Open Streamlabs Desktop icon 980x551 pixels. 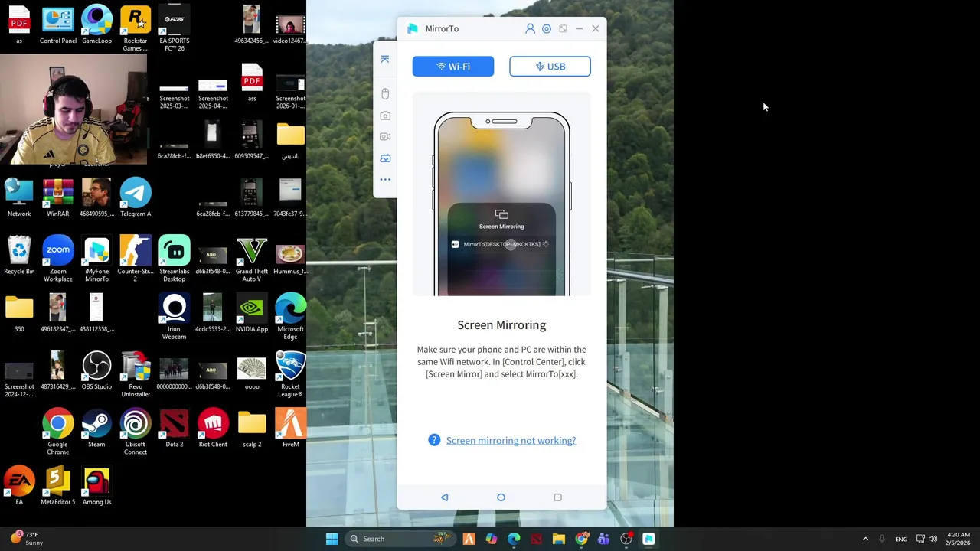click(174, 259)
